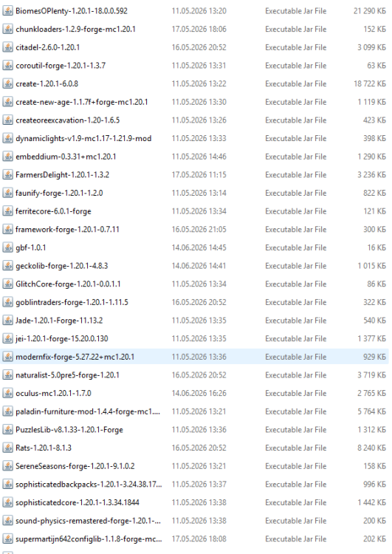Viewport: 392px width, 554px height.
Task: Select file name Rats-1.20.1-8.1.3
Action: pos(44,448)
